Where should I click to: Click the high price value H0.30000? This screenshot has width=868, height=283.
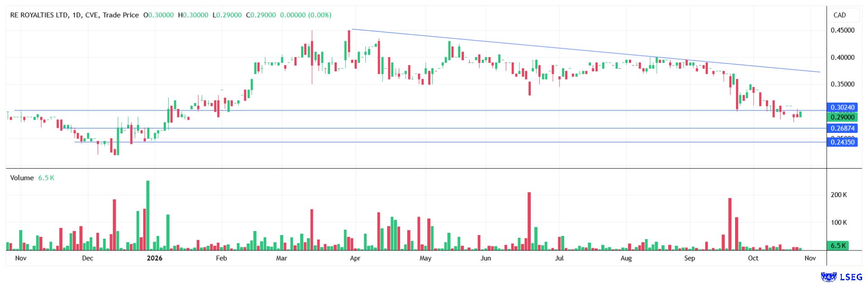click(193, 15)
